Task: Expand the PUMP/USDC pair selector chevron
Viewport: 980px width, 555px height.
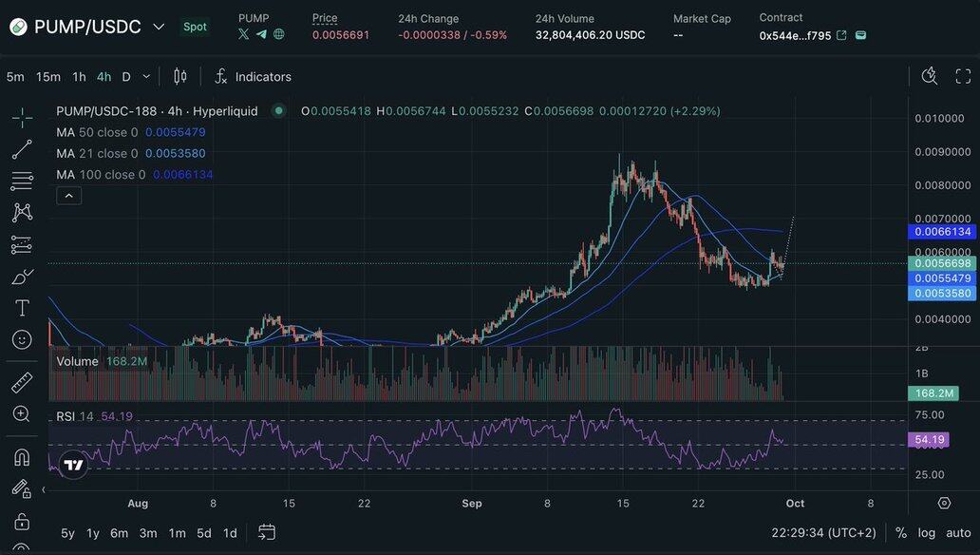Action: [159, 27]
